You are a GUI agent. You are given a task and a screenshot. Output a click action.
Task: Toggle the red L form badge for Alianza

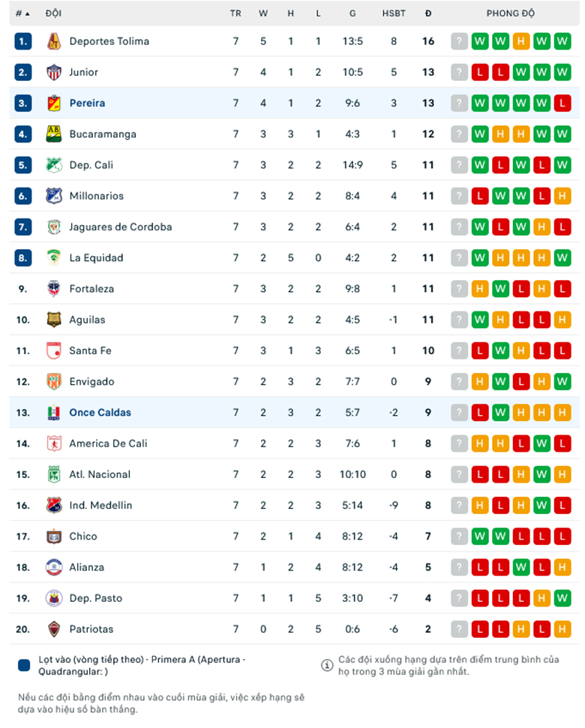point(480,567)
